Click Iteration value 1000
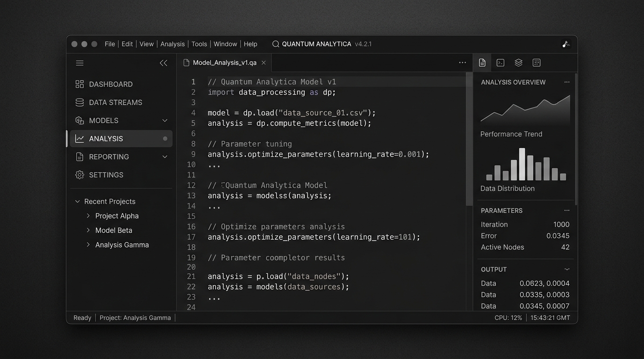 point(561,224)
